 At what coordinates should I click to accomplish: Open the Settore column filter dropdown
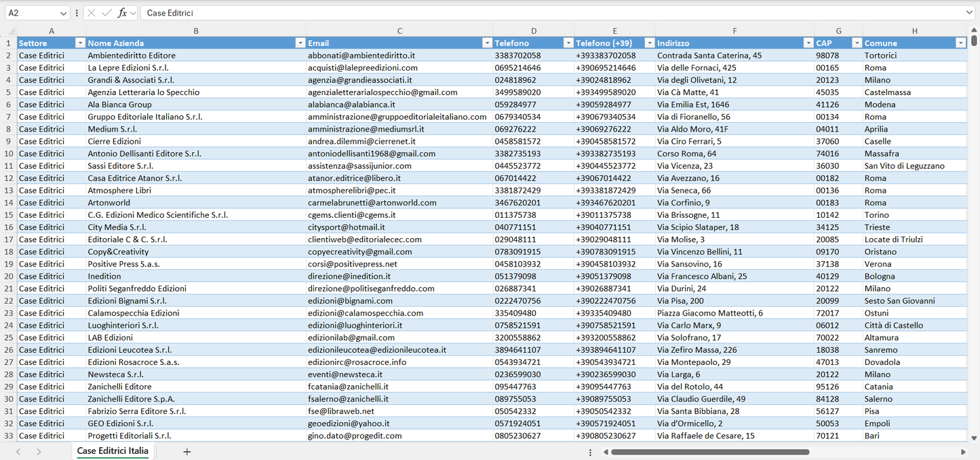(x=80, y=43)
